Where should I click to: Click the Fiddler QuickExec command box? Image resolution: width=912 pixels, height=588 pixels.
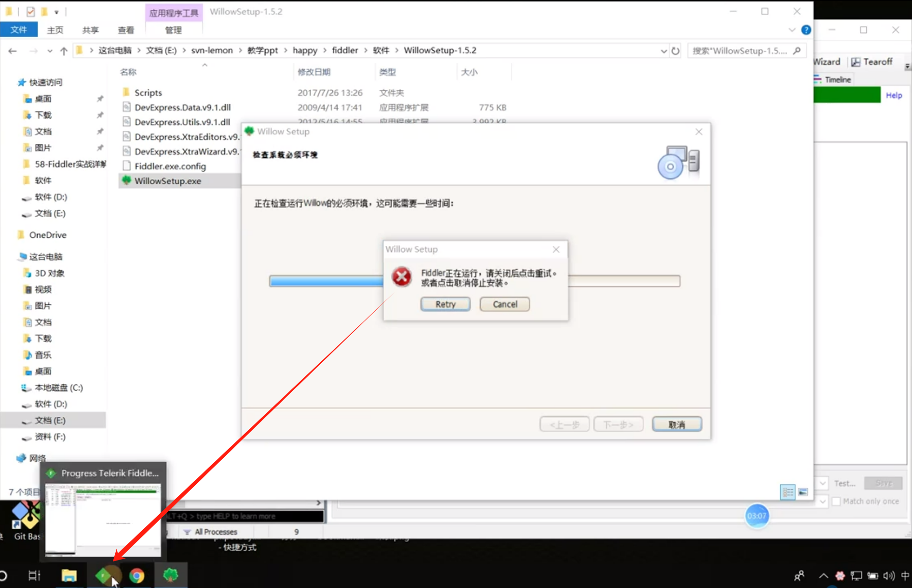click(245, 516)
